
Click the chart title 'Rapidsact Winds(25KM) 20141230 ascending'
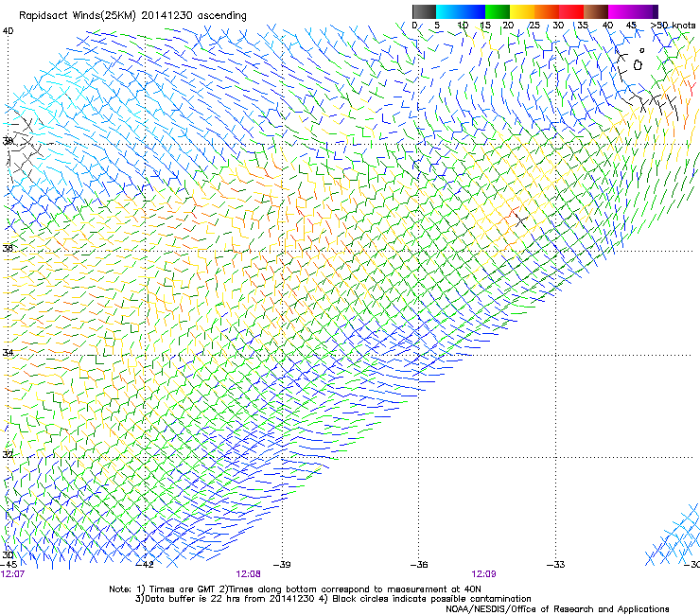pos(132,16)
